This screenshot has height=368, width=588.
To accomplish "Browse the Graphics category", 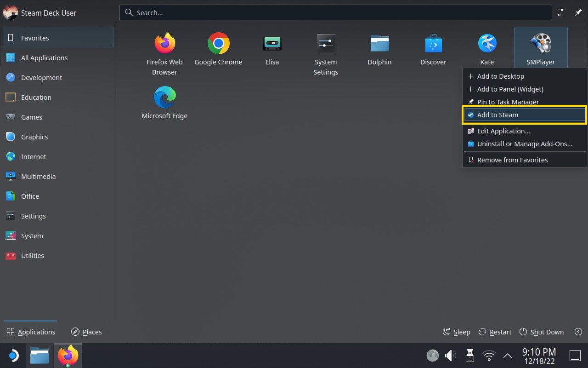I will (x=58, y=137).
